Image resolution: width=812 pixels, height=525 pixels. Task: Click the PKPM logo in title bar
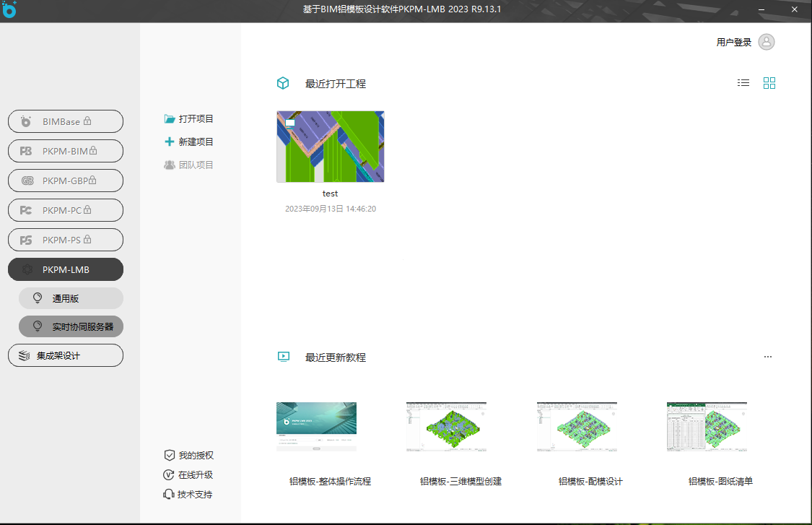(9, 9)
